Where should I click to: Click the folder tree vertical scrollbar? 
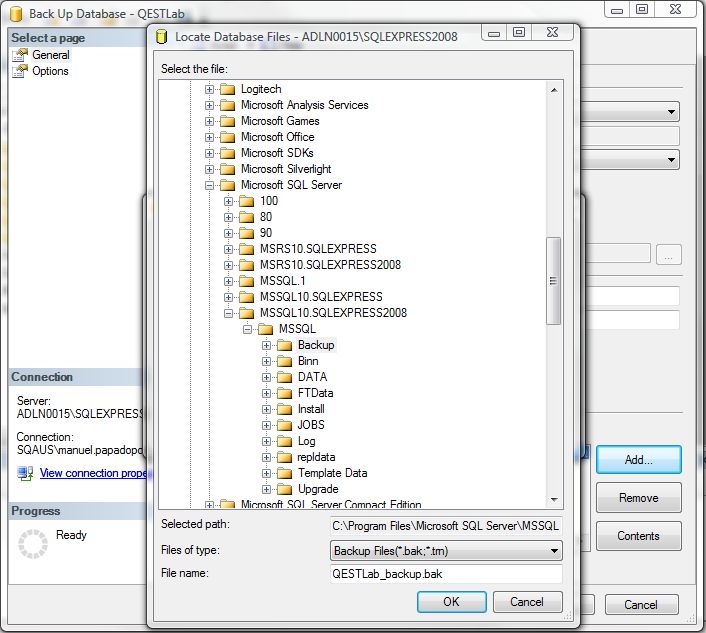coord(554,281)
